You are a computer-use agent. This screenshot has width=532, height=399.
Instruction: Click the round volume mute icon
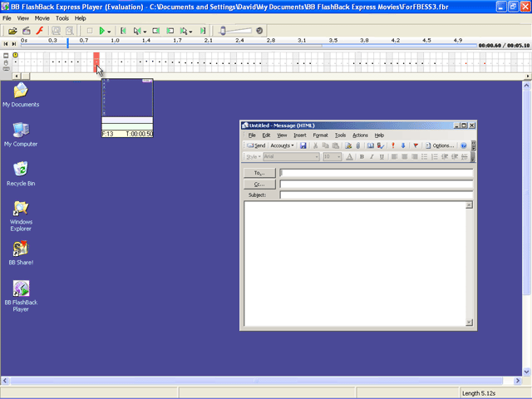259,31
